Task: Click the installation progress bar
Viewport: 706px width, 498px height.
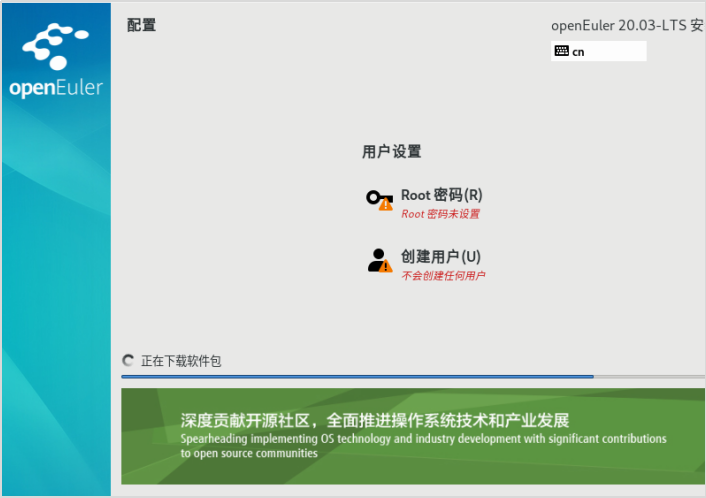Action: click(x=413, y=376)
